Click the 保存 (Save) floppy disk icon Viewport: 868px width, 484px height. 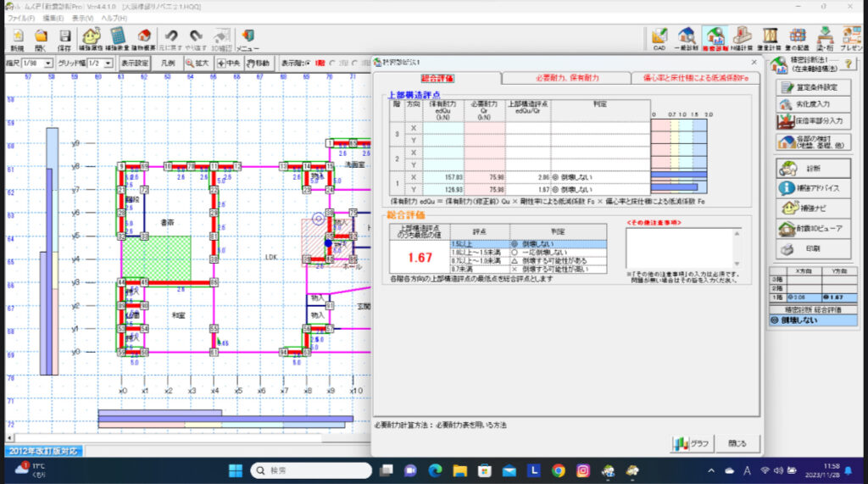tap(64, 39)
